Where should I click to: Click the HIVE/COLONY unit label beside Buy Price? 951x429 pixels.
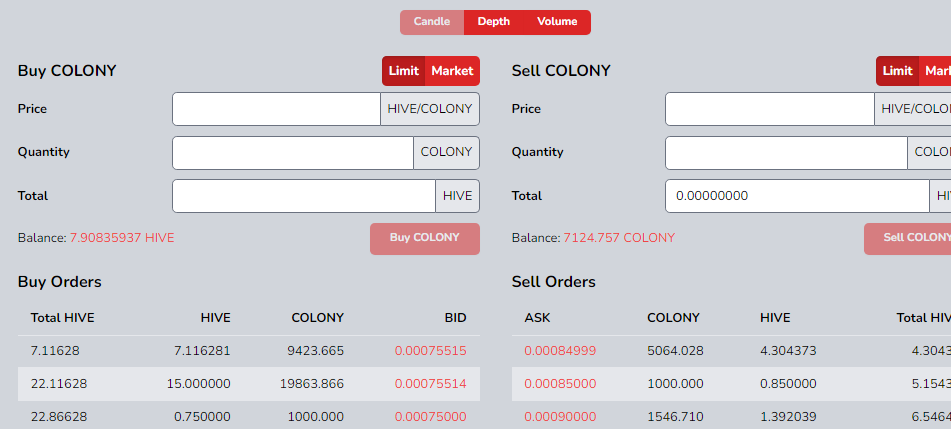(x=430, y=109)
